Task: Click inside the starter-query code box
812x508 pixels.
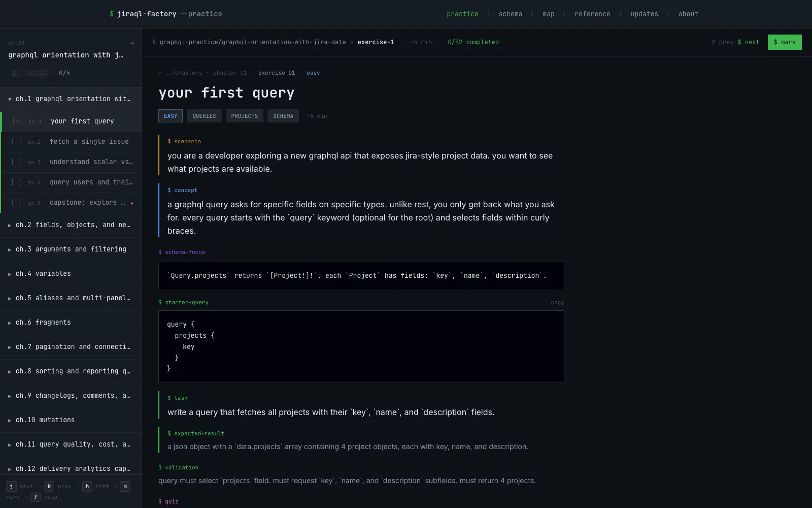Action: click(x=361, y=346)
